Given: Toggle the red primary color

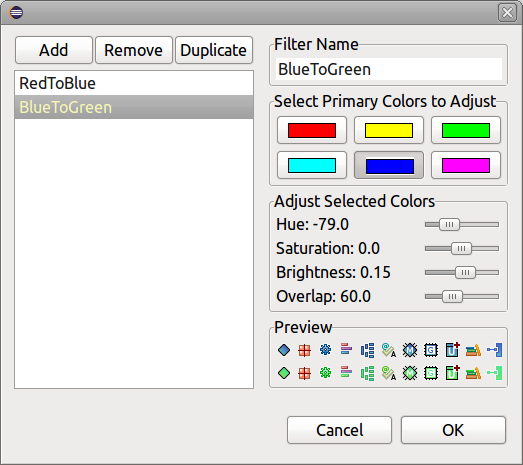Looking at the screenshot, I should click(x=312, y=130).
